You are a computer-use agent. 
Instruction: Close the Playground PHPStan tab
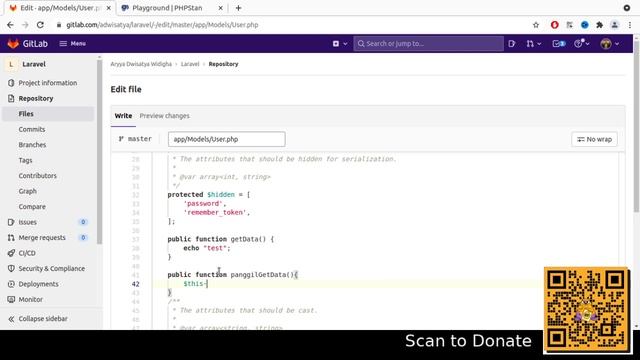[x=220, y=8]
